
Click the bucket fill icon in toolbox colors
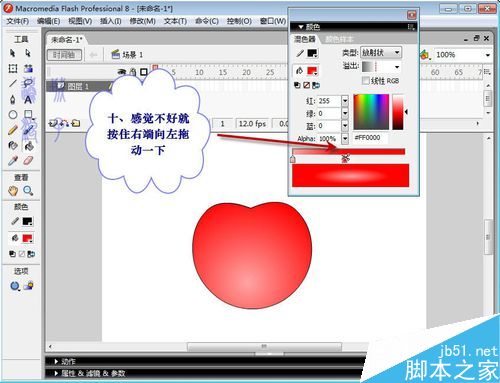point(15,238)
